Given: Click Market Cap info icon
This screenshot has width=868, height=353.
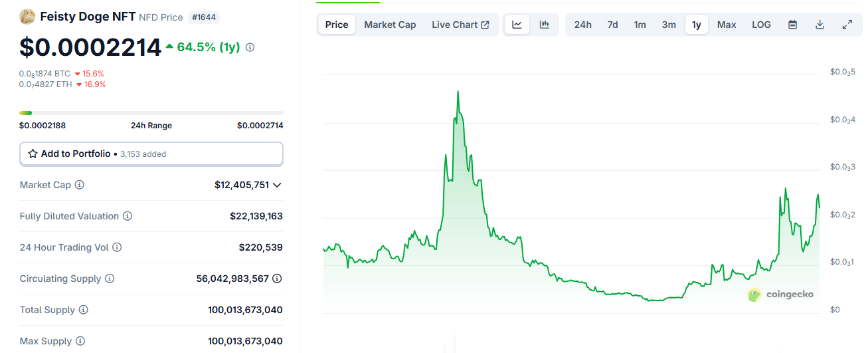Looking at the screenshot, I should coord(80,185).
